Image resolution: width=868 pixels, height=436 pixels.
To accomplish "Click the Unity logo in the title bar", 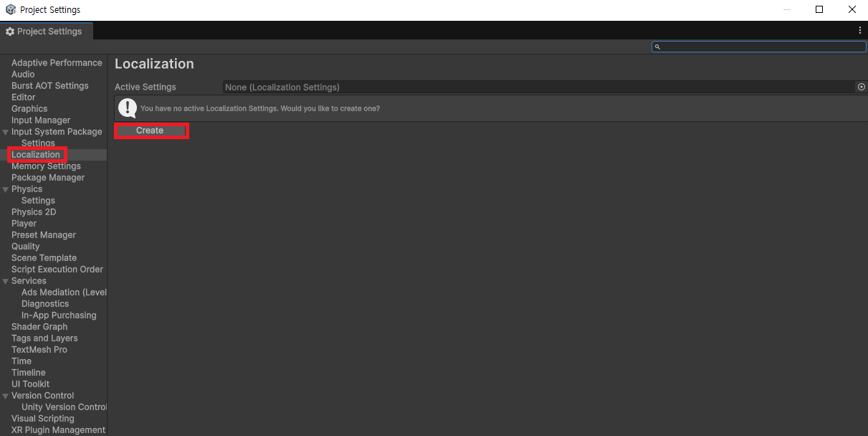I will coord(10,10).
